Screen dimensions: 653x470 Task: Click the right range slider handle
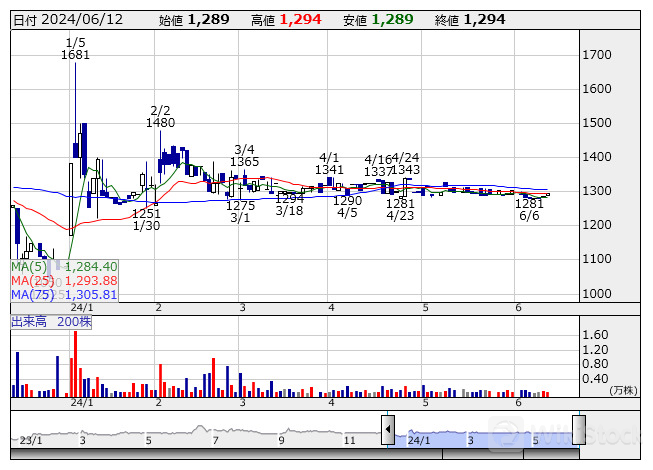tap(579, 429)
